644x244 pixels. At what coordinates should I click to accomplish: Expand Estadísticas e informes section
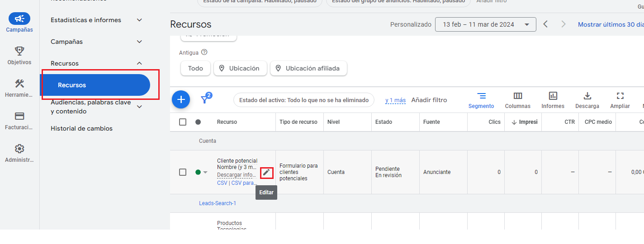coord(139,20)
